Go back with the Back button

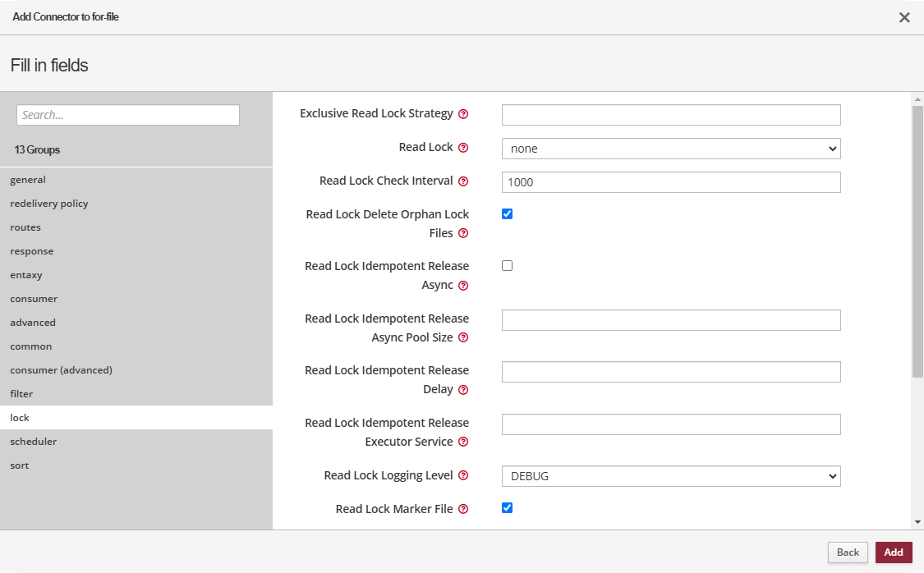tap(848, 552)
